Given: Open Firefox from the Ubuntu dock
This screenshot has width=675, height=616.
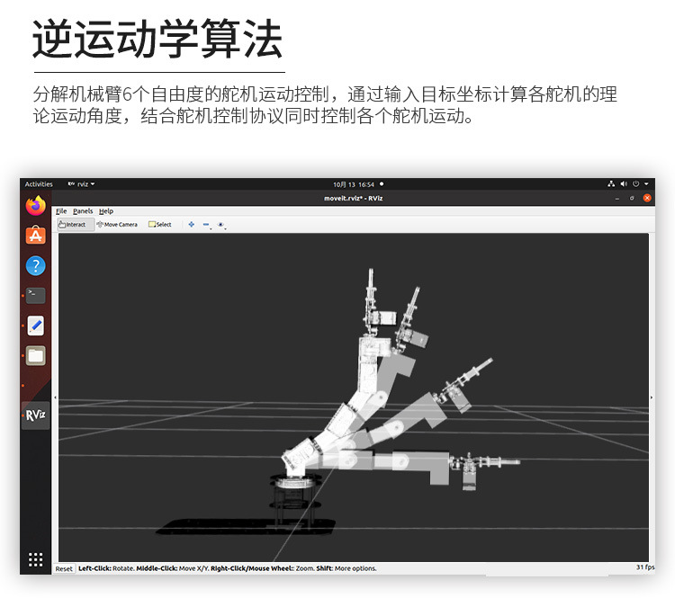Looking at the screenshot, I should pos(36,206).
